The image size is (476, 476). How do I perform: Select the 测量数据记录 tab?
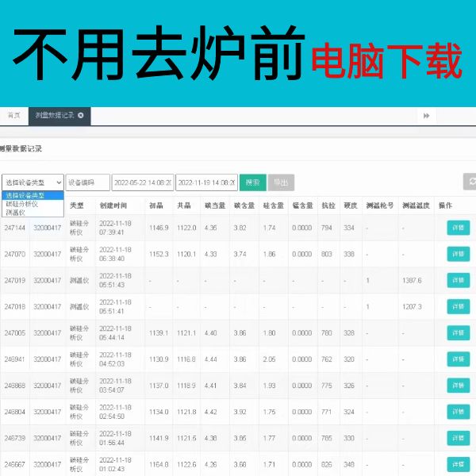click(x=54, y=116)
